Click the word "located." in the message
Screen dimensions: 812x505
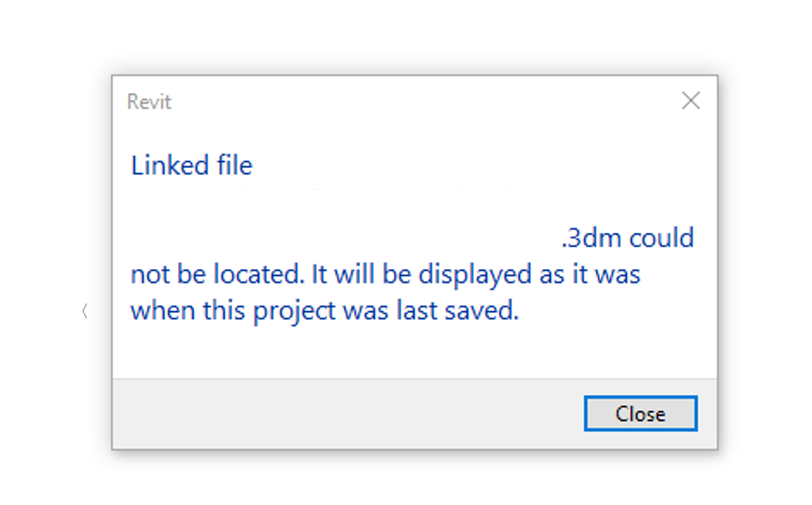tap(259, 275)
